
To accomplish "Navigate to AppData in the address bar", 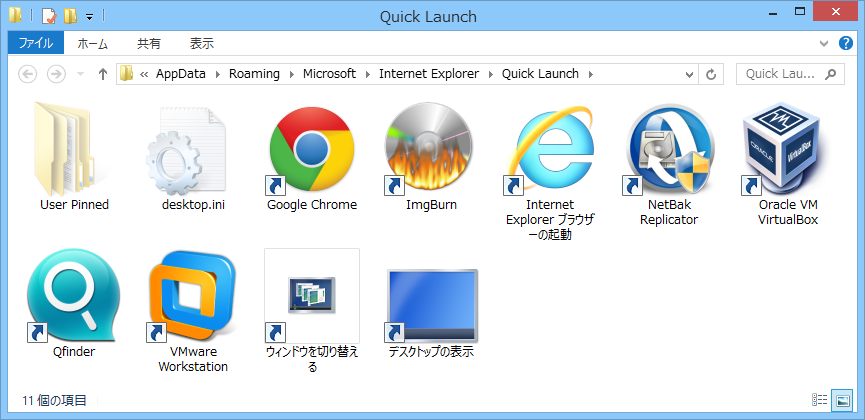I will 181,74.
